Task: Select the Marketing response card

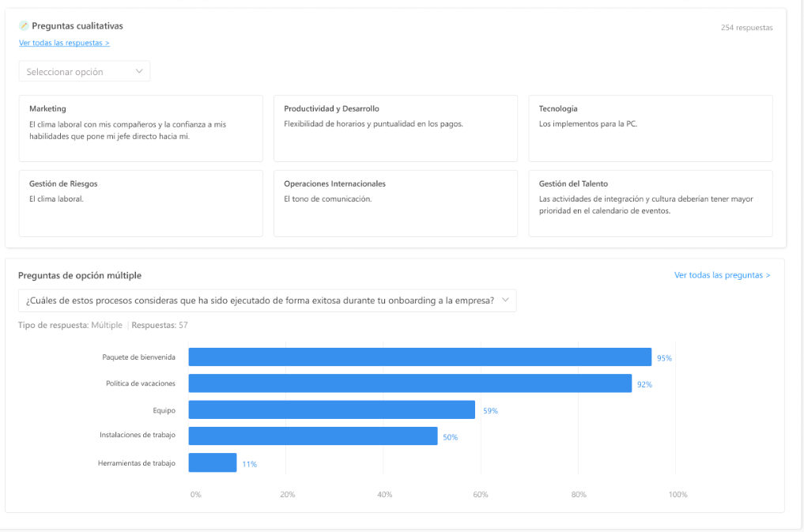Action: click(141, 128)
